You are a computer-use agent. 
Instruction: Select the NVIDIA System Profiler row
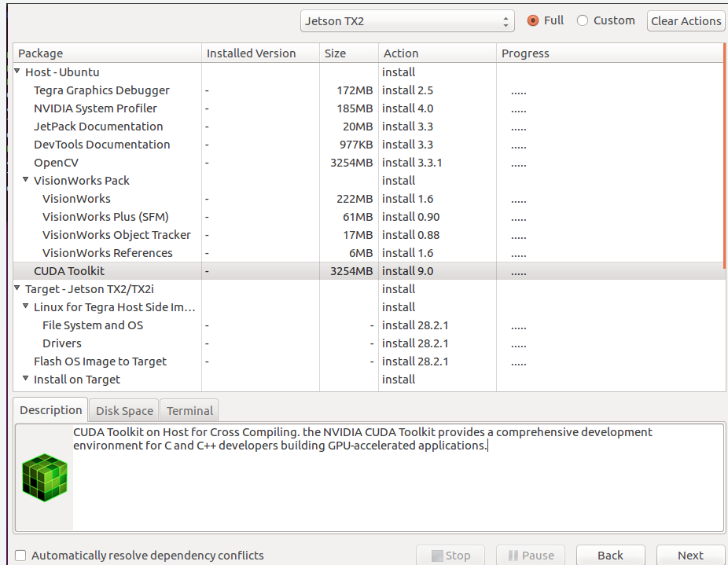[x=369, y=108]
